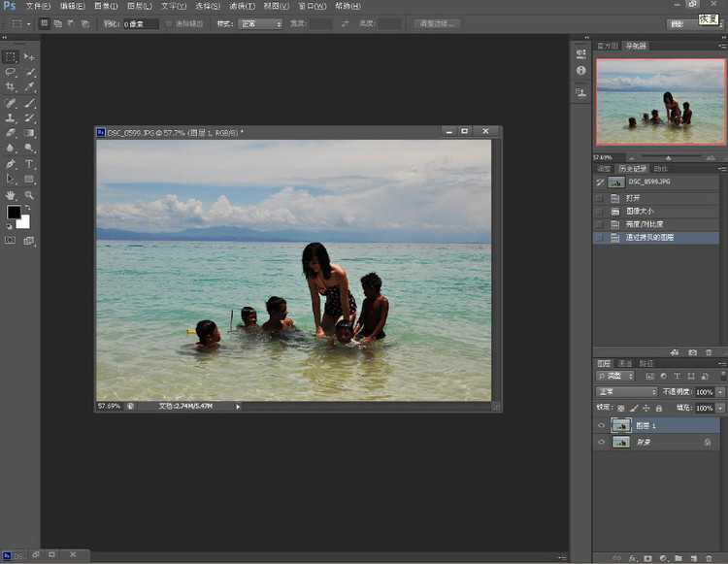Click the delete layer trash icon
This screenshot has width=728, height=564.
[709, 558]
